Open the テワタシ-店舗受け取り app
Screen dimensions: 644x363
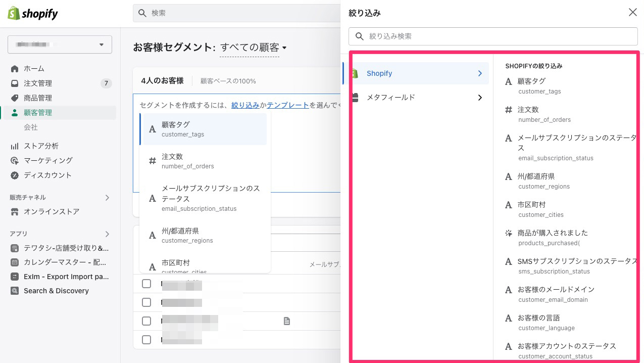coord(66,248)
